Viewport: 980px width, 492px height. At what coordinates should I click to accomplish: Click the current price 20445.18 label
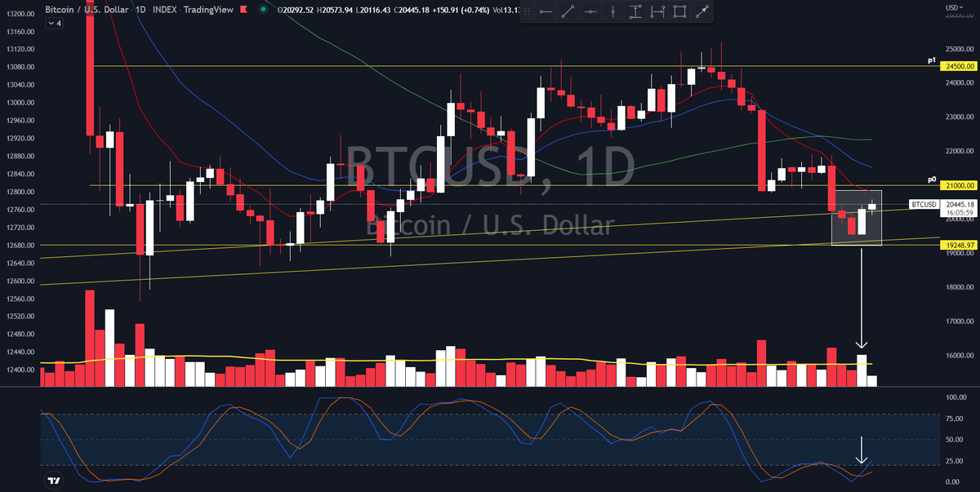tap(960, 204)
